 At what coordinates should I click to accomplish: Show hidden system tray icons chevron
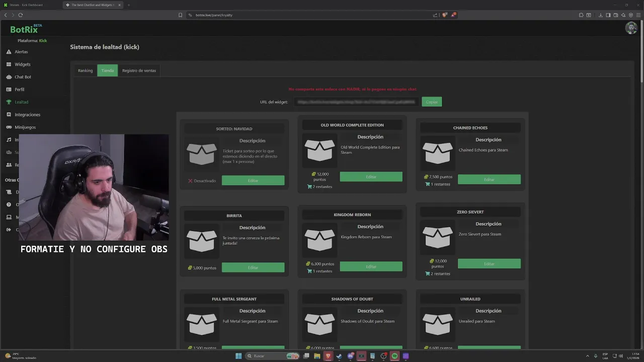pos(588,356)
